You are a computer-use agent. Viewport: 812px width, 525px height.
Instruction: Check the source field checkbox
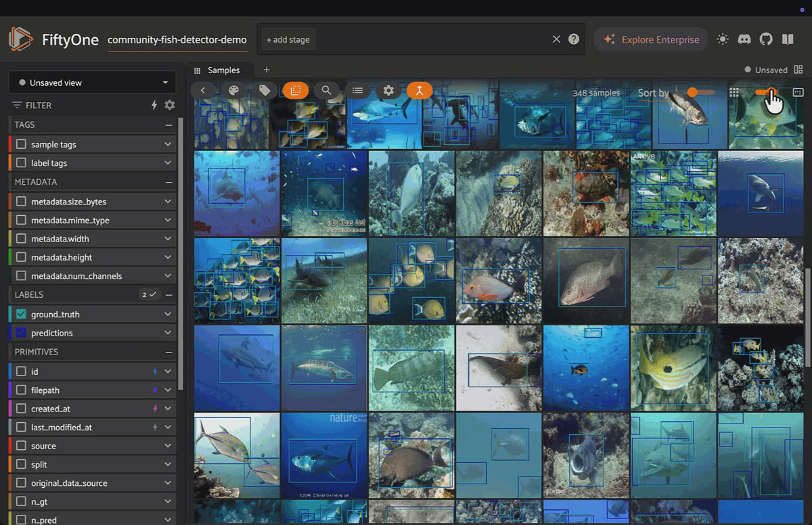click(21, 446)
